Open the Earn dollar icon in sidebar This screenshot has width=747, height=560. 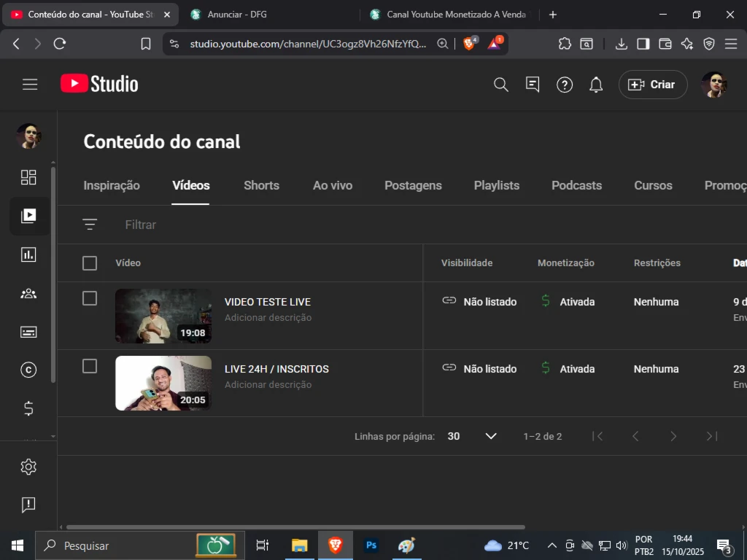tap(28, 408)
